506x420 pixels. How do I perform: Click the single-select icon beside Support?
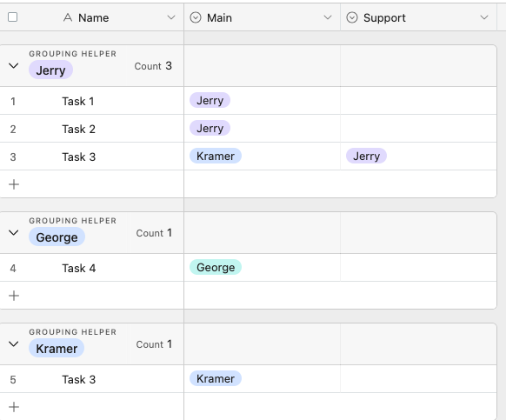click(352, 17)
